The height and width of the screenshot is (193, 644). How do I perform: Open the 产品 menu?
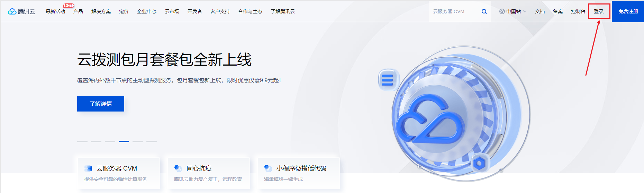(x=78, y=11)
